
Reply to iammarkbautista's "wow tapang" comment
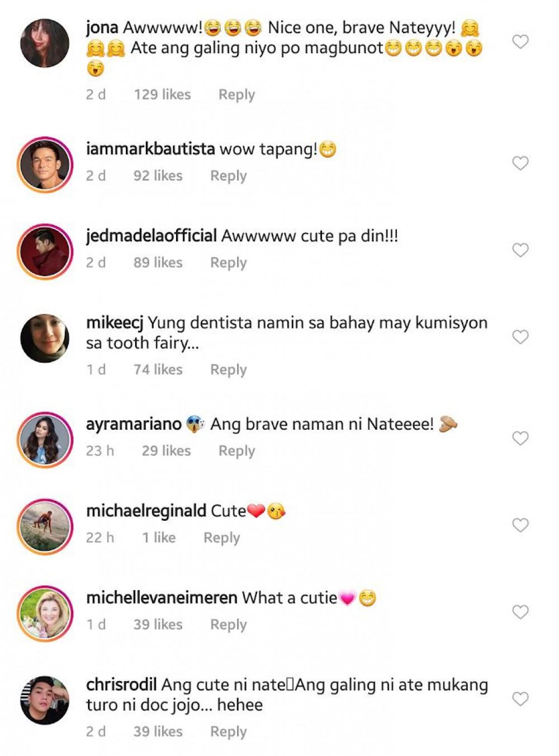click(228, 175)
